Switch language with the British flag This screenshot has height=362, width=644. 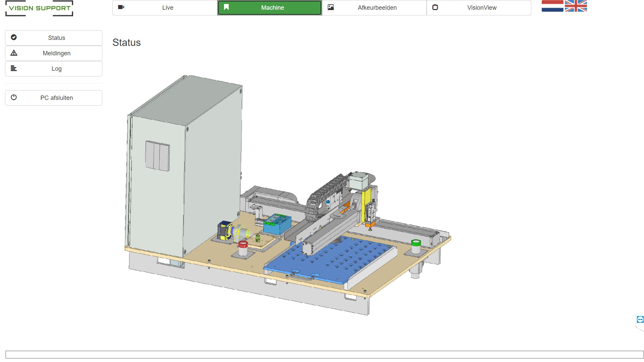pyautogui.click(x=576, y=6)
